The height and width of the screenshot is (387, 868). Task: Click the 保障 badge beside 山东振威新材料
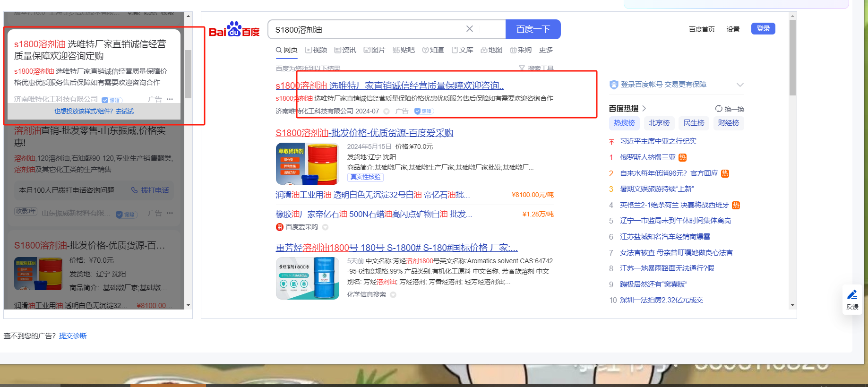tap(127, 214)
